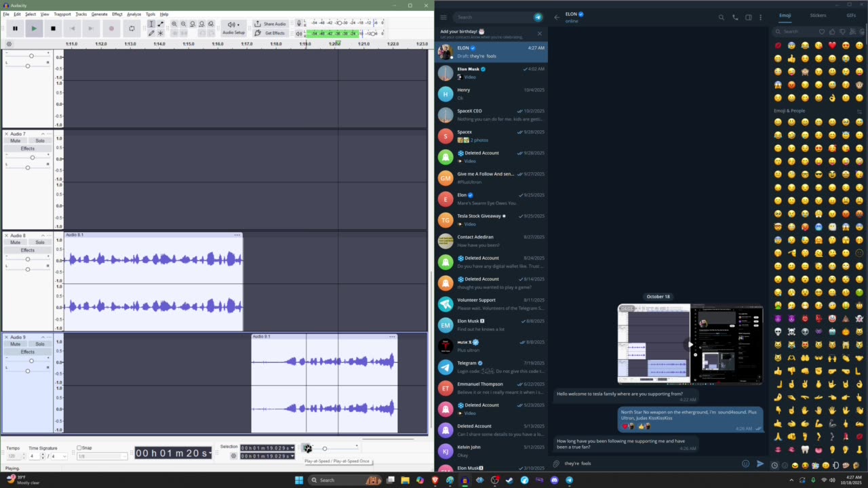This screenshot has height=488, width=868.
Task: Enable the Snap checkbox
Action: coord(79,448)
